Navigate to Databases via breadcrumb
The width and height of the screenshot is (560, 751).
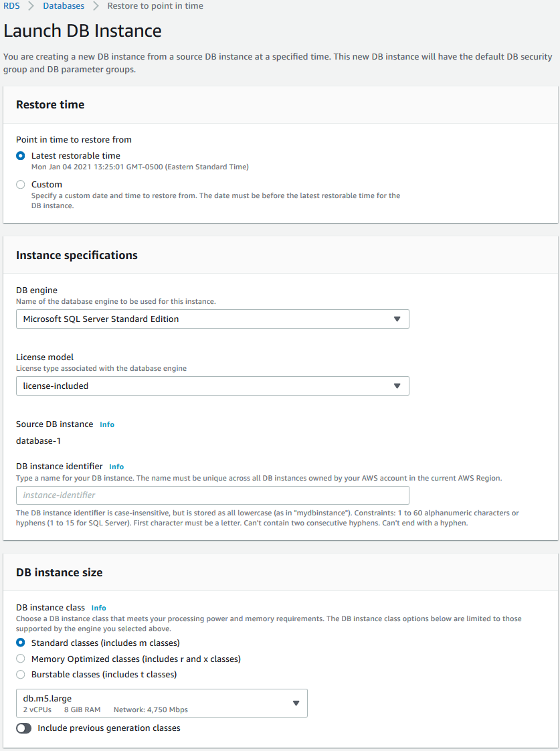[x=63, y=5]
